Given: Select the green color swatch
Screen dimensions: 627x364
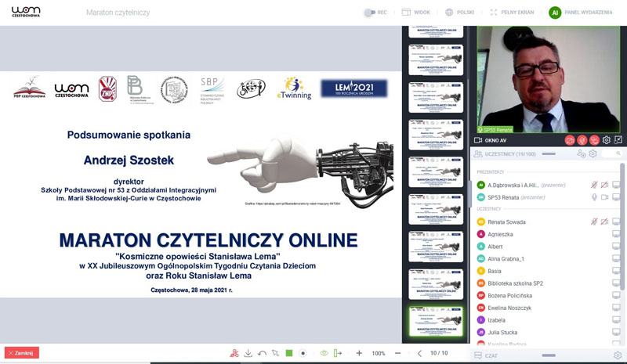Looking at the screenshot, I should 288,353.
